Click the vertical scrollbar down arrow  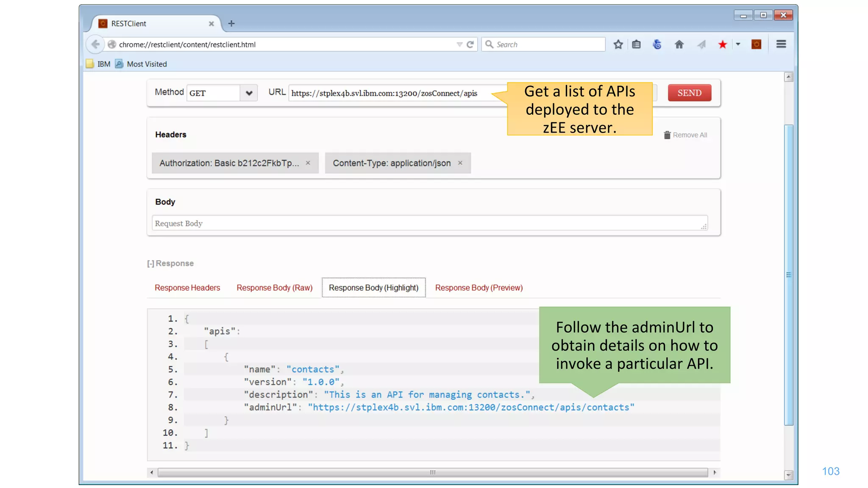point(788,475)
